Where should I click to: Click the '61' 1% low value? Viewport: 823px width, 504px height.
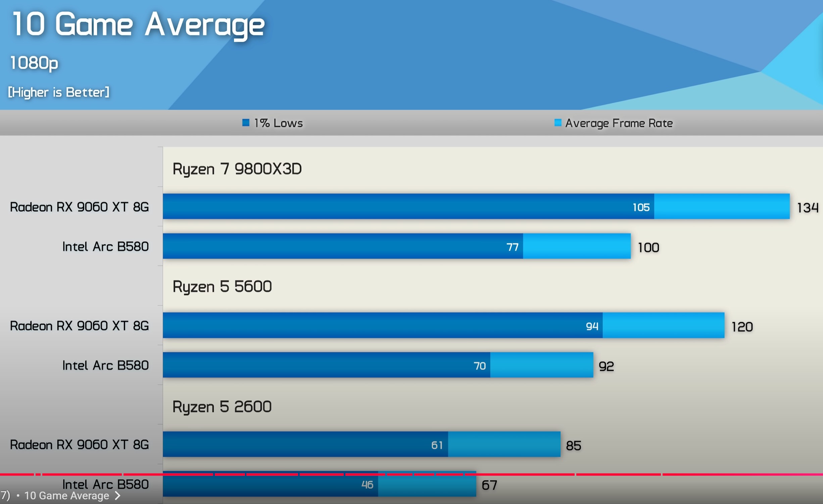pos(437,445)
